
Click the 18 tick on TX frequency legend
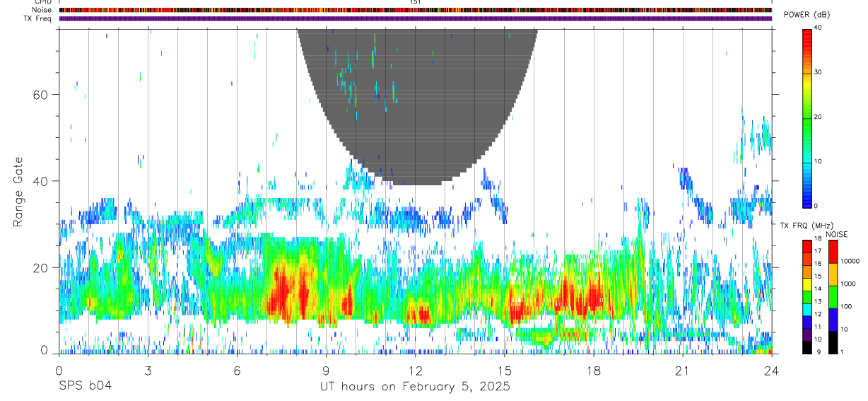pyautogui.click(x=818, y=239)
